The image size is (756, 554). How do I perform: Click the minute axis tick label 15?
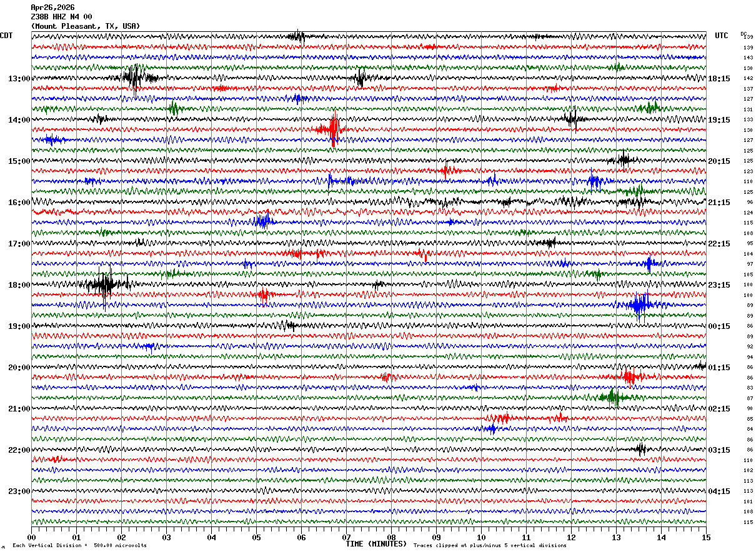tap(706, 537)
